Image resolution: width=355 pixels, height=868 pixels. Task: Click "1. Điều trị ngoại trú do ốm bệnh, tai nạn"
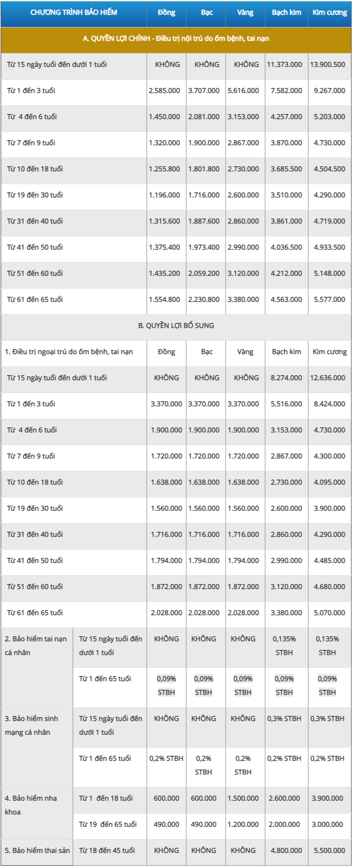coord(69,352)
